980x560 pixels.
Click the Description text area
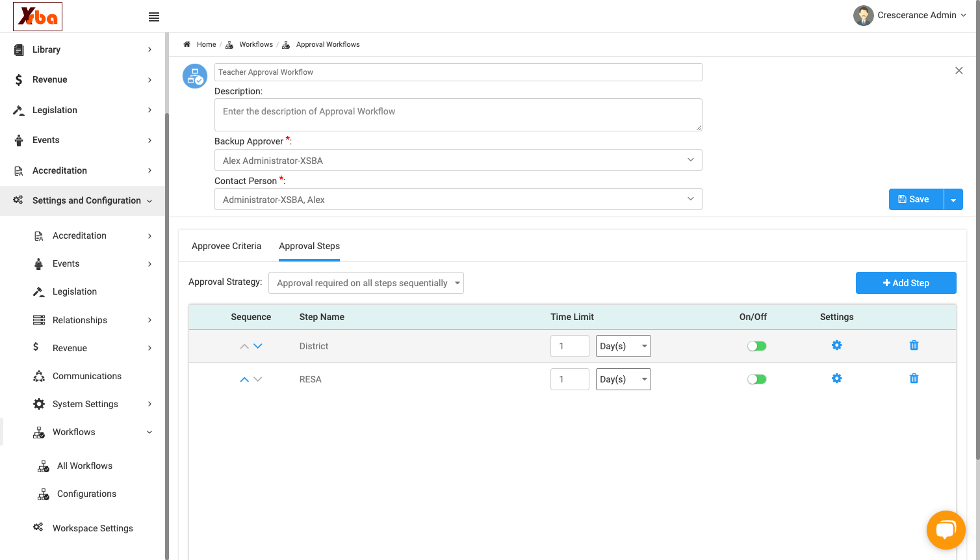(458, 114)
